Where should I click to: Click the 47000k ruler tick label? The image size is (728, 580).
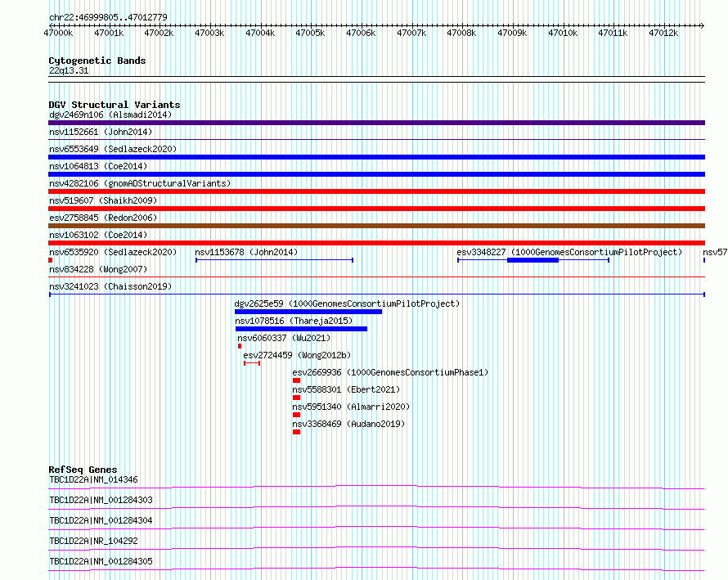[x=58, y=33]
